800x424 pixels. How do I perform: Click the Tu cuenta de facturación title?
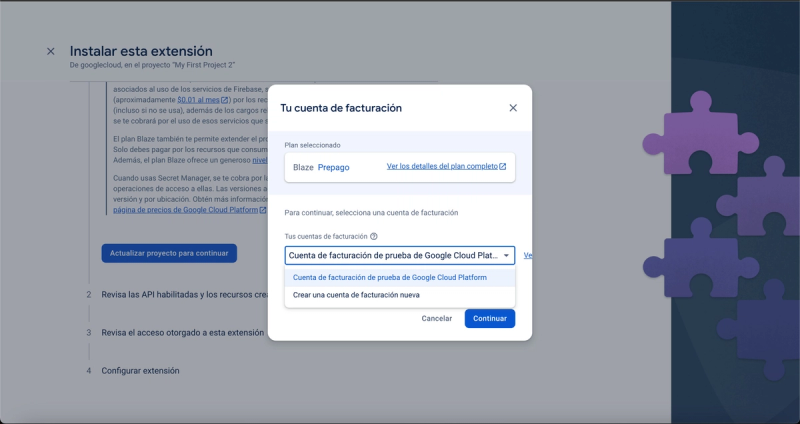pos(341,108)
